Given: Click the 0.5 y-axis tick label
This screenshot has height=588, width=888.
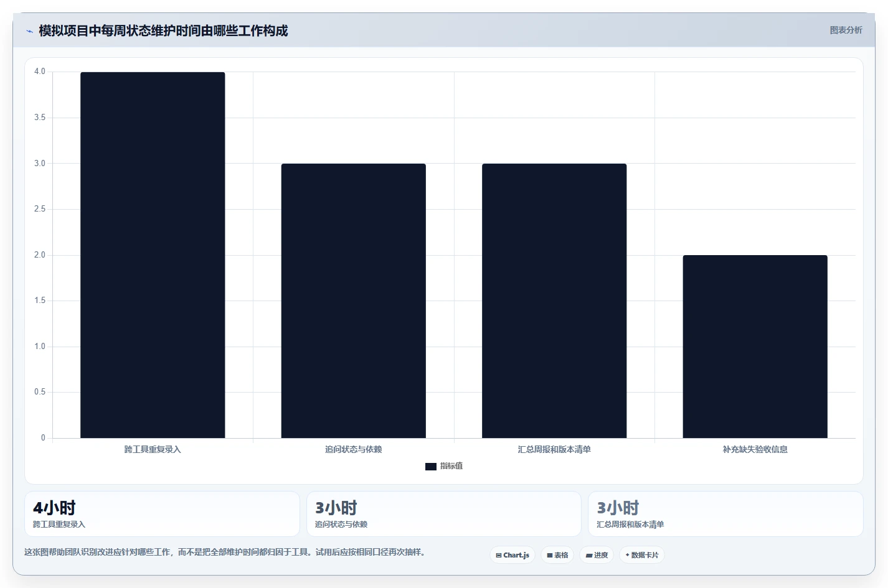Looking at the screenshot, I should [x=40, y=392].
